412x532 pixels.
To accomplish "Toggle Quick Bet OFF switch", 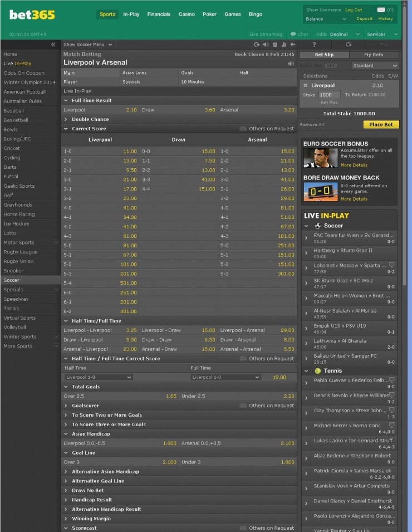I will [331, 66].
